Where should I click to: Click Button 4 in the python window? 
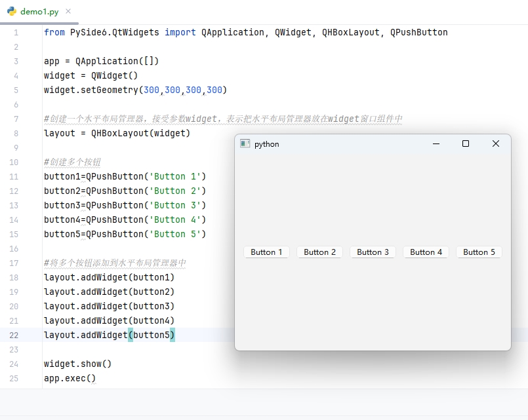click(426, 252)
